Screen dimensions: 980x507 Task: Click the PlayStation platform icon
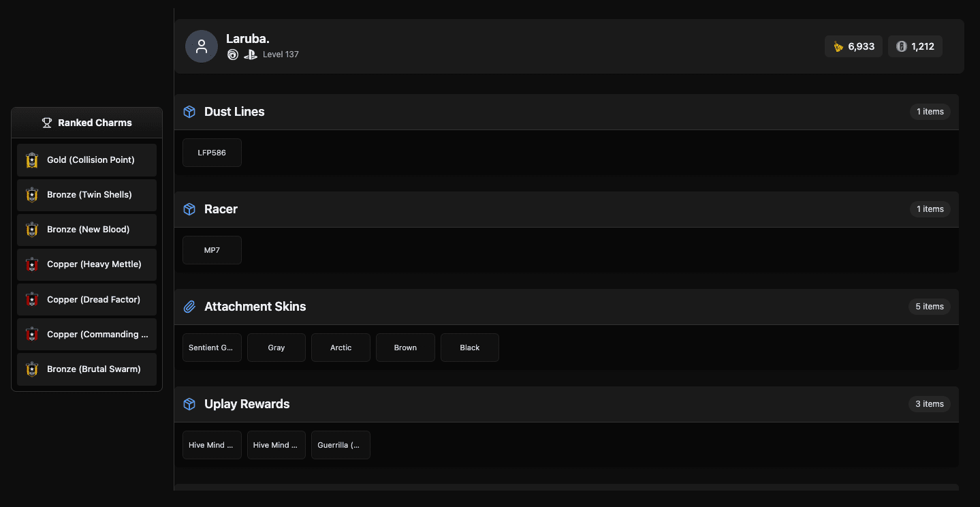(251, 55)
